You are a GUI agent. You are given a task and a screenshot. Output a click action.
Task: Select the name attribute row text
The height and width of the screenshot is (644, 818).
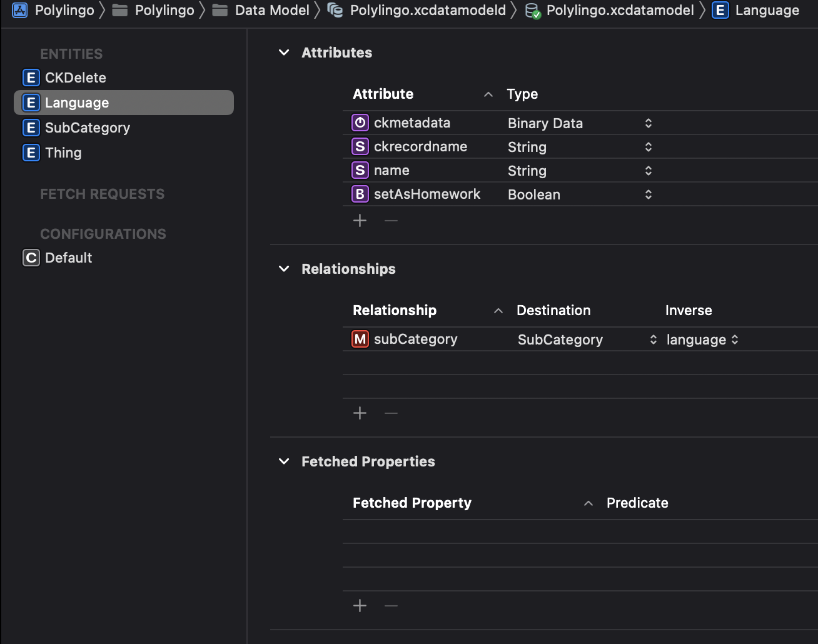[391, 170]
